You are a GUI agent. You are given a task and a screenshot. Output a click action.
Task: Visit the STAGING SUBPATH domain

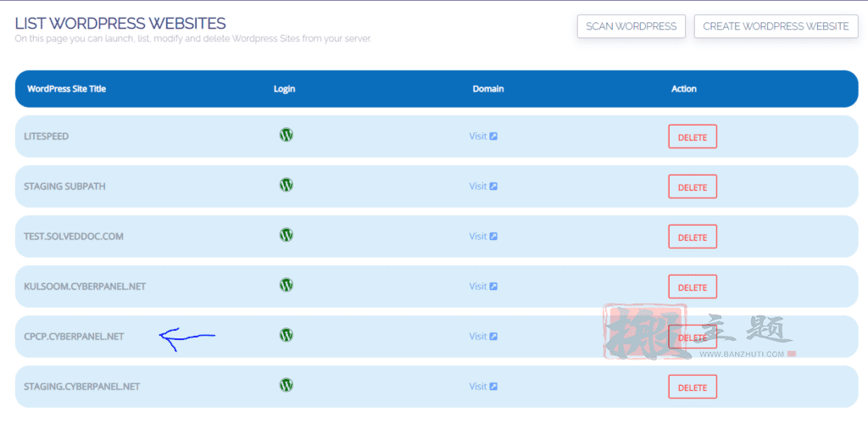coord(483,186)
